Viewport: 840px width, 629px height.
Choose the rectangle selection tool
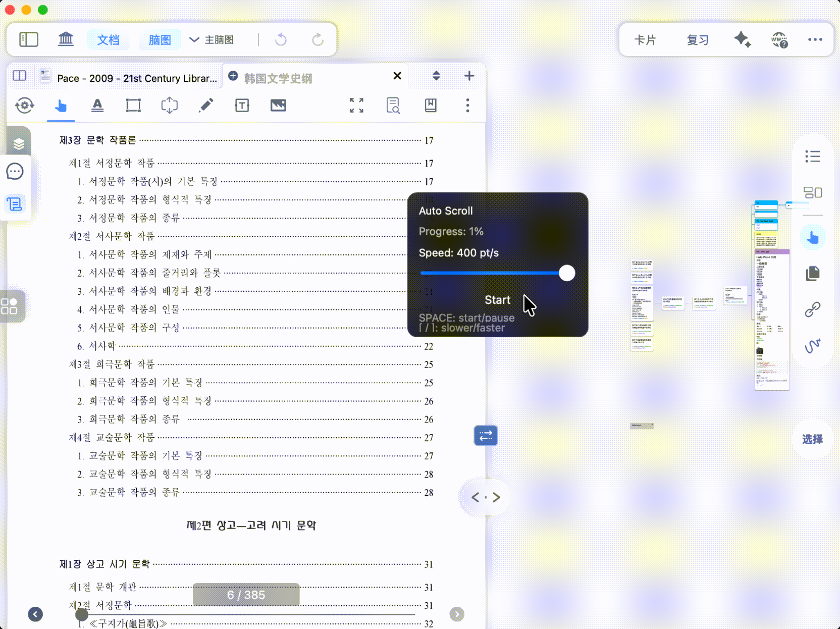pyautogui.click(x=133, y=106)
